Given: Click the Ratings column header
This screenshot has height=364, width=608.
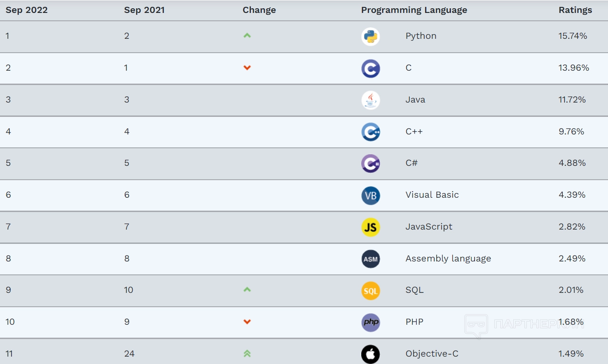Looking at the screenshot, I should [x=575, y=10].
